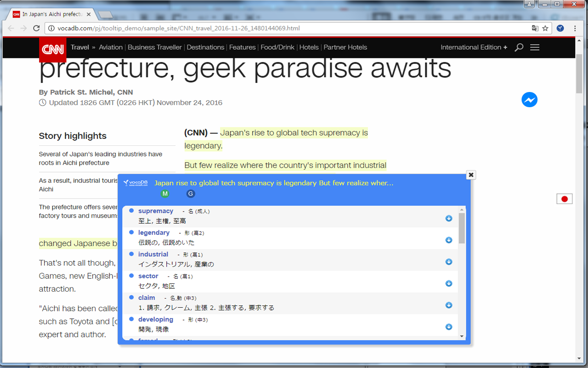Toggle the blue dot beside claim
This screenshot has width=588, height=368.
click(x=131, y=297)
